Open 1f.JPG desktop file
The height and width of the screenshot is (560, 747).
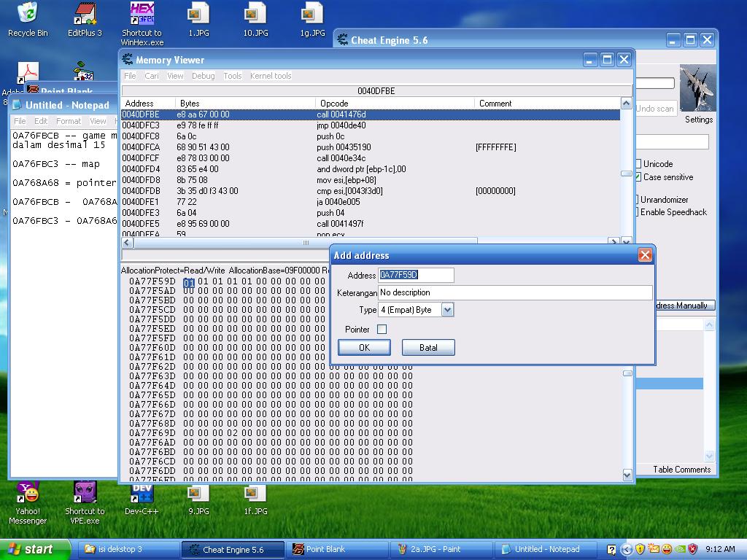256,500
